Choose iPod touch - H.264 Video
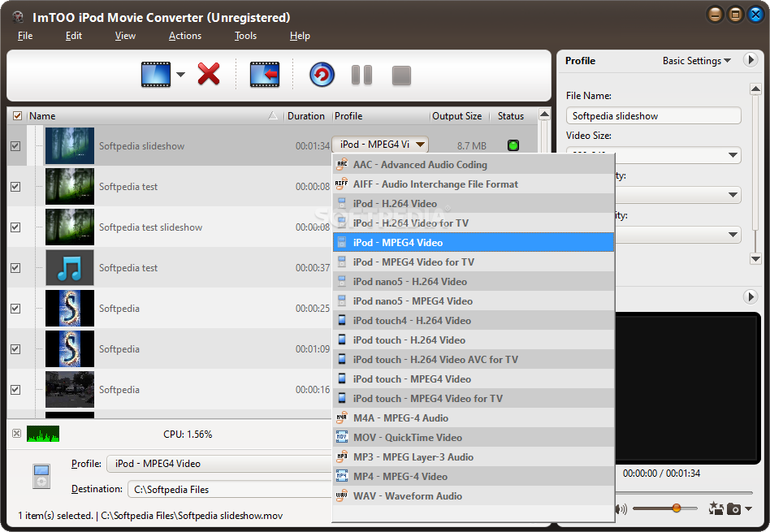 click(x=474, y=340)
